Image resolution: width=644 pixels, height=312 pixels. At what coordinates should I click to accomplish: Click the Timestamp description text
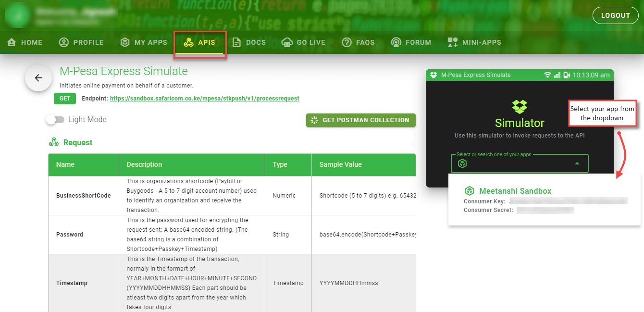pyautogui.click(x=192, y=283)
